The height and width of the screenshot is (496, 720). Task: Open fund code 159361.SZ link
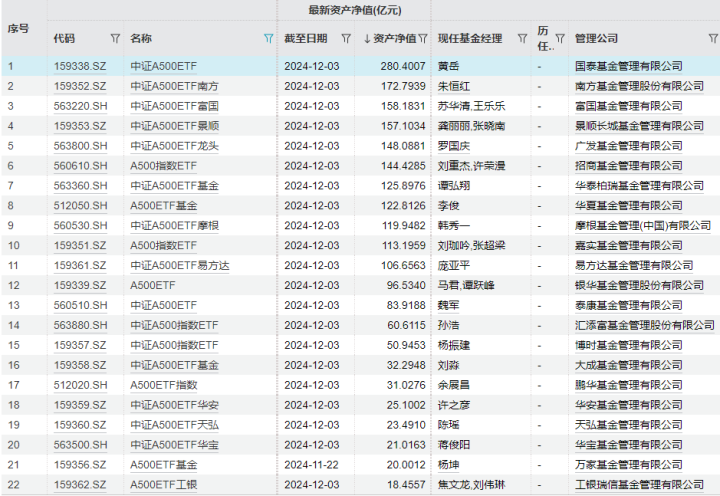coord(80,265)
